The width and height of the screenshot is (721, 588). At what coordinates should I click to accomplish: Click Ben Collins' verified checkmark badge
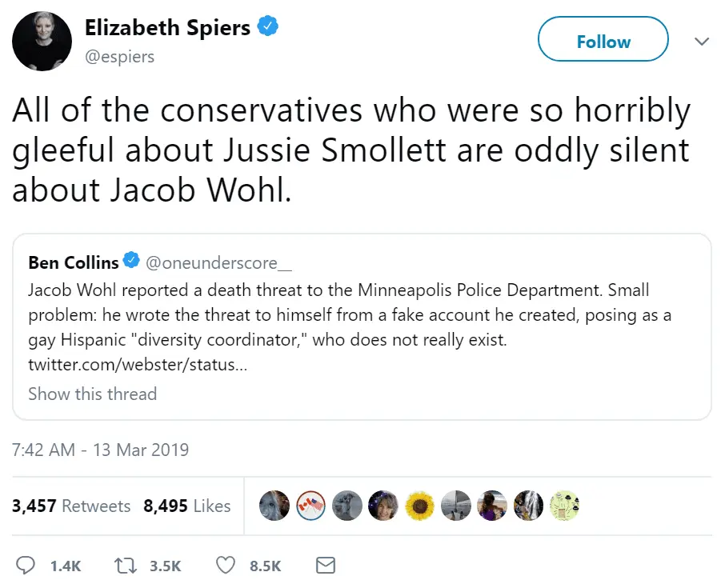[132, 262]
